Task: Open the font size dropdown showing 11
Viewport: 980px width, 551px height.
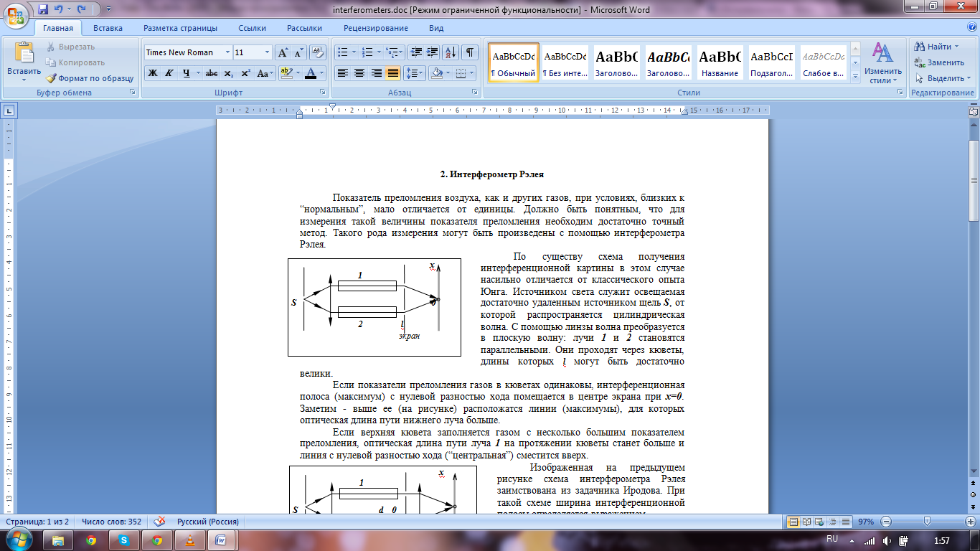Action: pos(268,52)
